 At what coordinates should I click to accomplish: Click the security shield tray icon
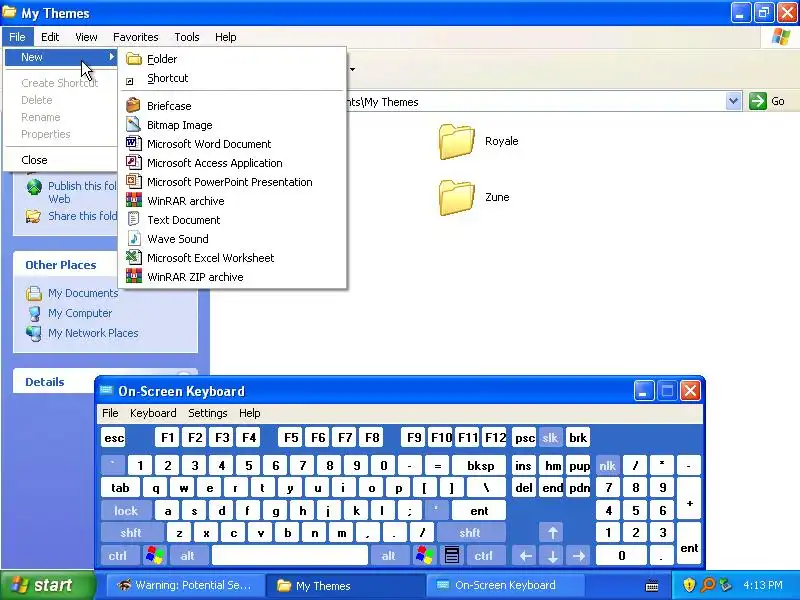[x=689, y=585]
